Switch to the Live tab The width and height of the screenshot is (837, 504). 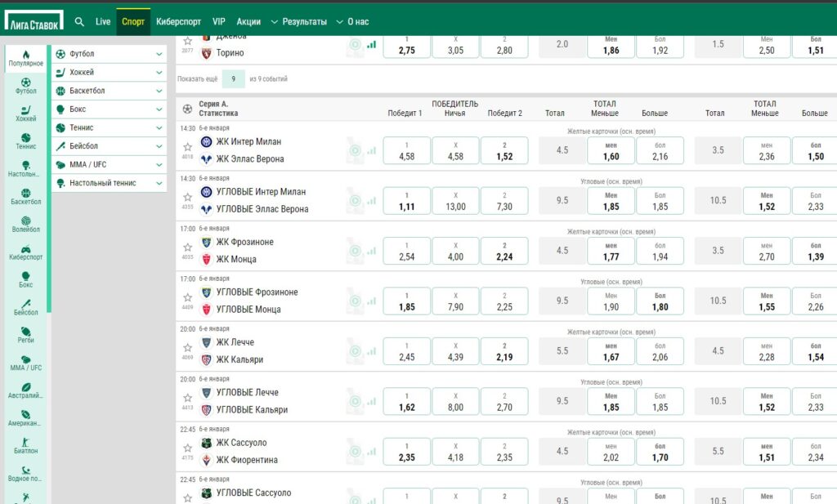tap(103, 22)
